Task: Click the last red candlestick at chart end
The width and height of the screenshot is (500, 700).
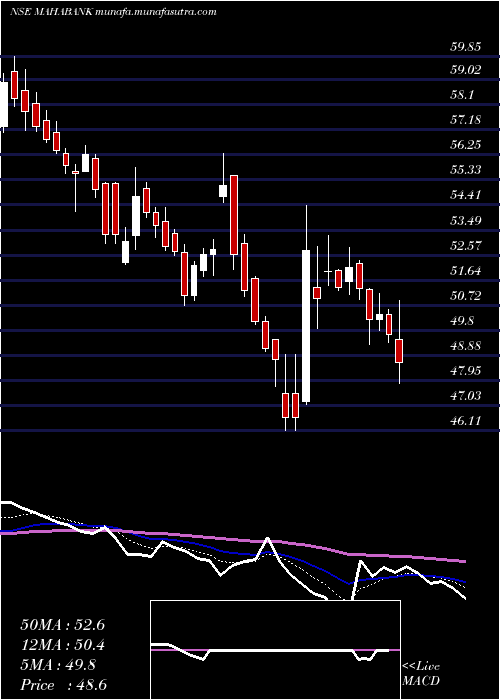Action: [x=399, y=351]
